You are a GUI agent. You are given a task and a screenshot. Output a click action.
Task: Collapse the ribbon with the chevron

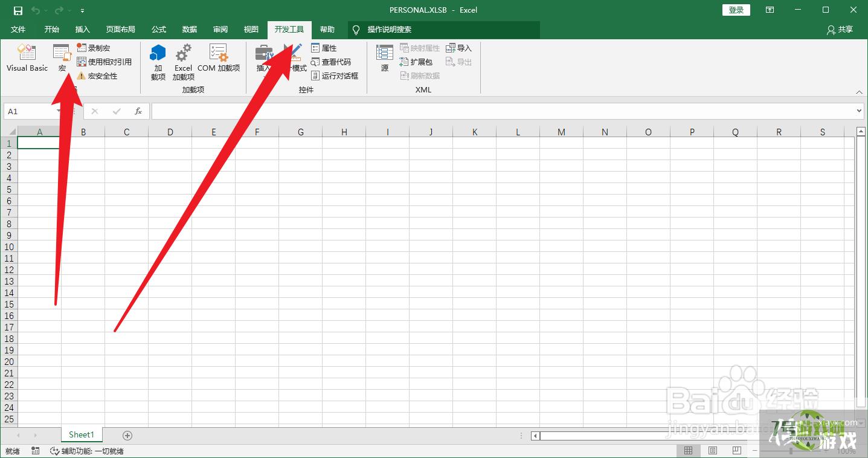pos(860,92)
